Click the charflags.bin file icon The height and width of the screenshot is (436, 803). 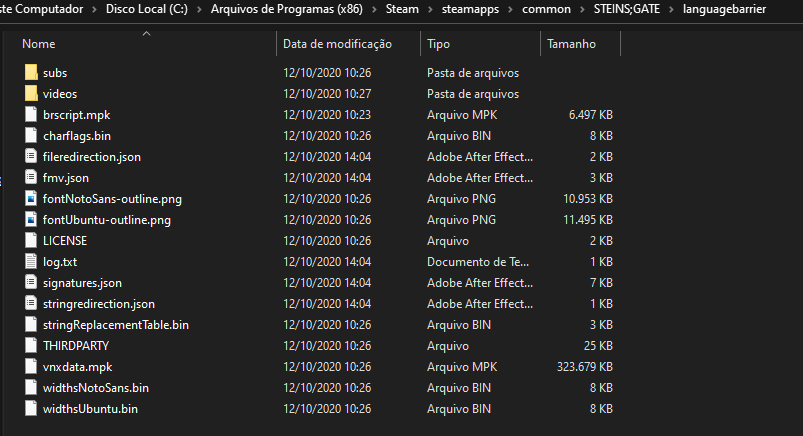pos(31,135)
